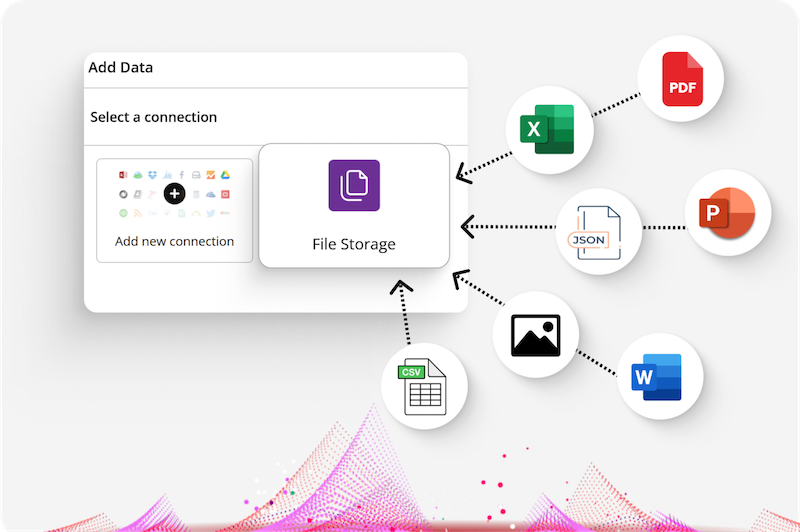Click the green circle connector icon
This screenshot has height=532, width=800.
(x=123, y=213)
